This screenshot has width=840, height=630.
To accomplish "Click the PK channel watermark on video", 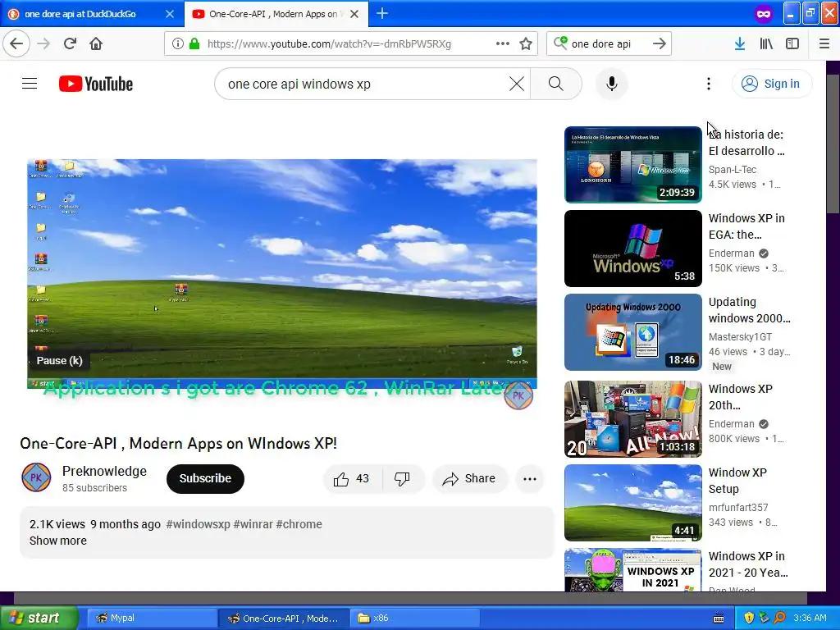I will pyautogui.click(x=518, y=395).
